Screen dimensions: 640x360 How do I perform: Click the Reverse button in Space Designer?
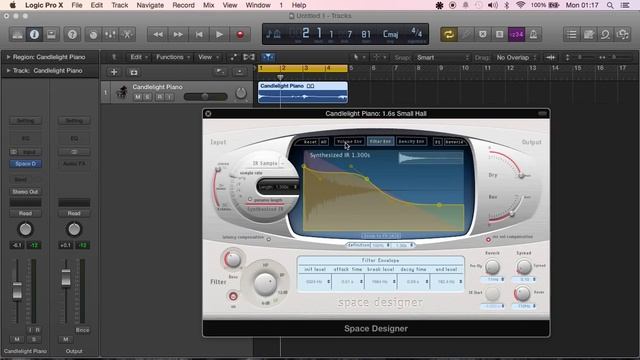454,142
